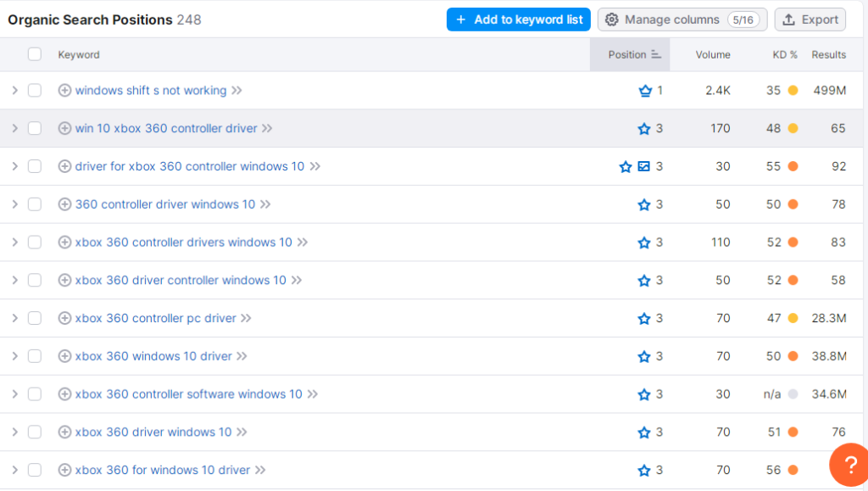
Task: Click the star SERP icon for "win 10 xbox 360 controller driver"
Action: pos(643,128)
